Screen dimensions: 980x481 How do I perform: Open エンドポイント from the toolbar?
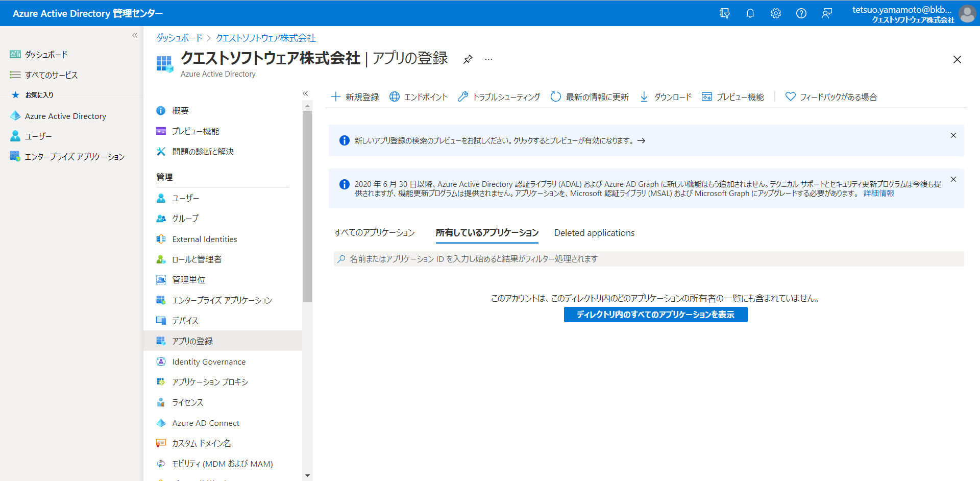point(419,97)
